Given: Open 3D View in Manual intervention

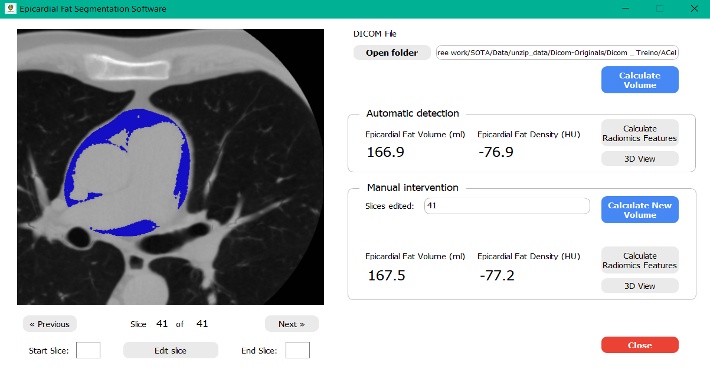Looking at the screenshot, I should click(639, 286).
